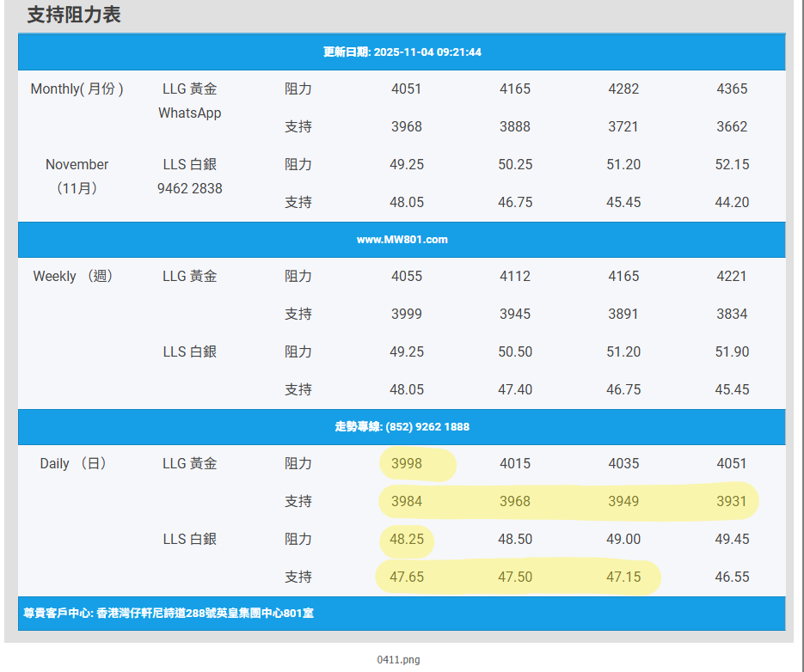Click weekly silver resistance value 50.50
Image resolution: width=804 pixels, height=672 pixels.
[x=515, y=352]
